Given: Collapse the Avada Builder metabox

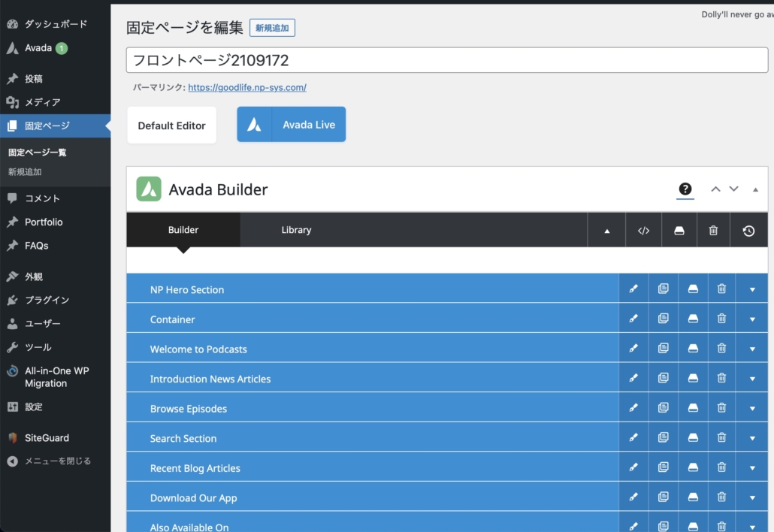Looking at the screenshot, I should tap(754, 189).
